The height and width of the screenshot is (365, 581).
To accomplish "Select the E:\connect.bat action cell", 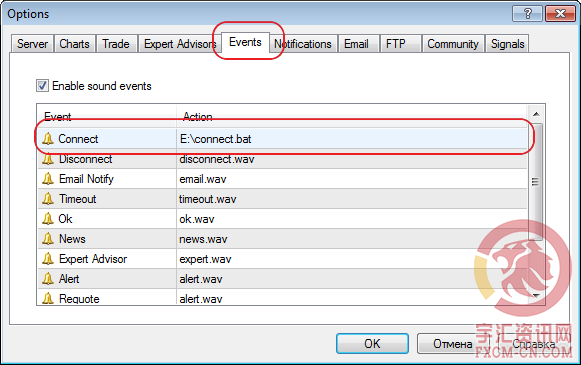I will tap(352, 139).
